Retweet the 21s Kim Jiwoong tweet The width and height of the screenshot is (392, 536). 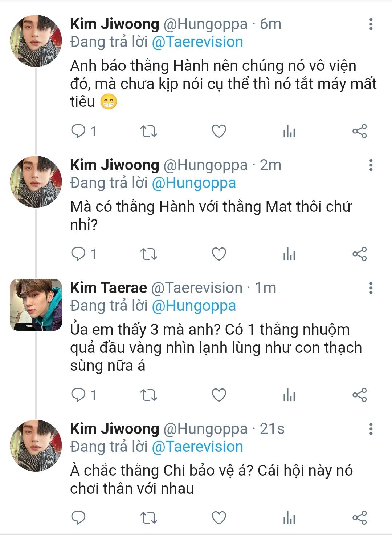[148, 517]
